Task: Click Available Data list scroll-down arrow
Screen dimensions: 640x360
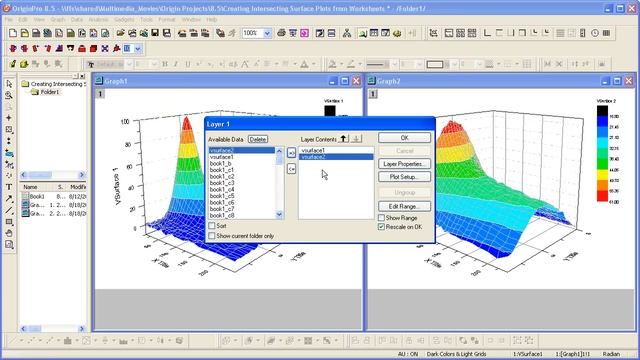Action: pyautogui.click(x=279, y=214)
